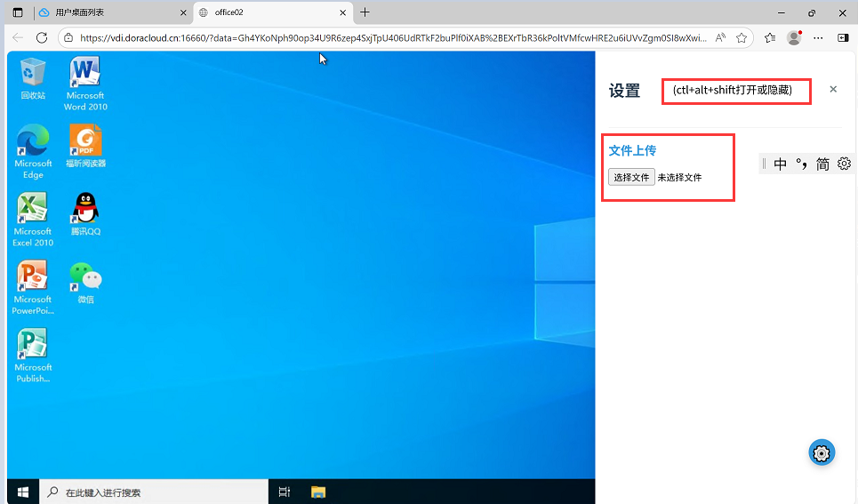
Task: Click the 未选择文件 status text
Action: click(x=679, y=177)
